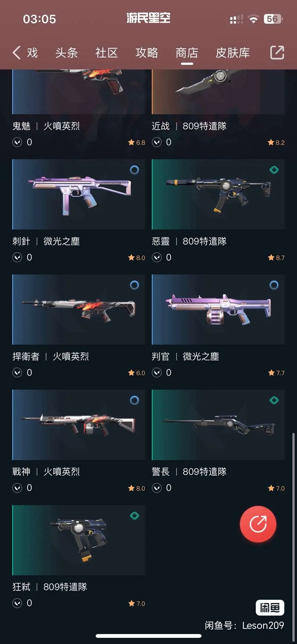Image resolution: width=297 pixels, height=644 pixels.
Task: Tap the 鬼魅 | 火噴英烈 title link
Action: (46, 126)
